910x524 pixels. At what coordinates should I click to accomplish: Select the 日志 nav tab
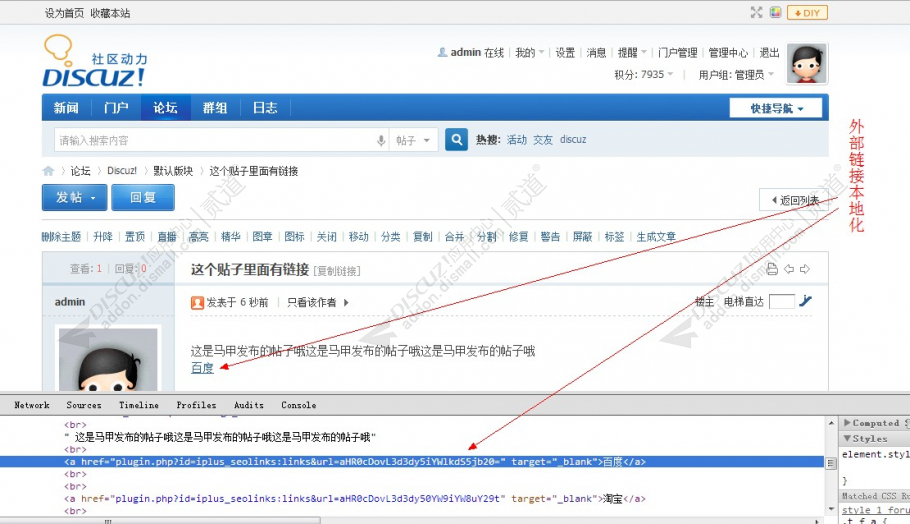pos(265,107)
